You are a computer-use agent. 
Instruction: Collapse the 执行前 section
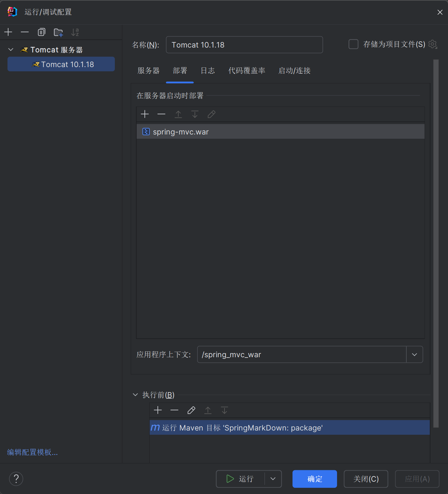tap(135, 395)
